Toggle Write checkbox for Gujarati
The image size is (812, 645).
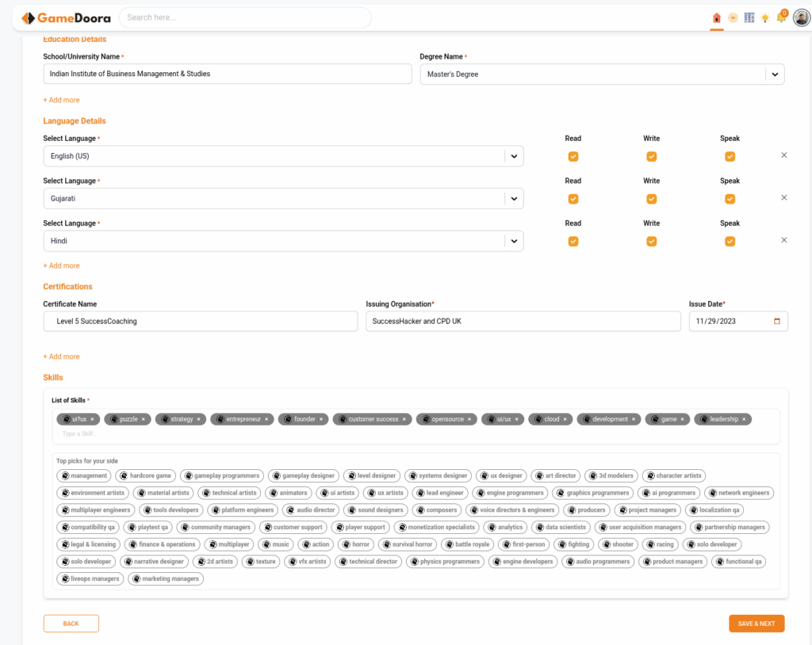652,199
